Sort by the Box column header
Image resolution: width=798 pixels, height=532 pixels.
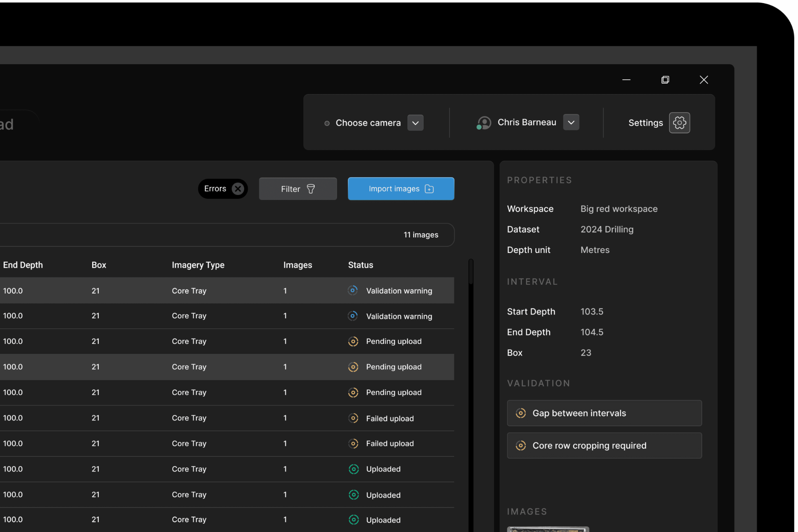(x=99, y=265)
